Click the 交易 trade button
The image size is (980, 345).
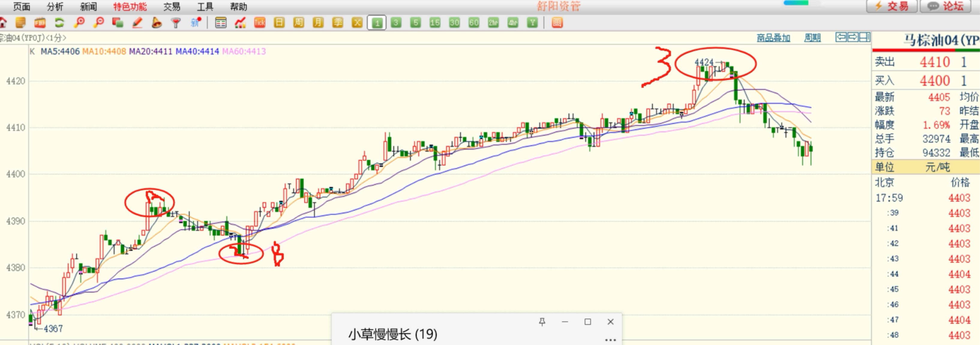[x=892, y=7]
